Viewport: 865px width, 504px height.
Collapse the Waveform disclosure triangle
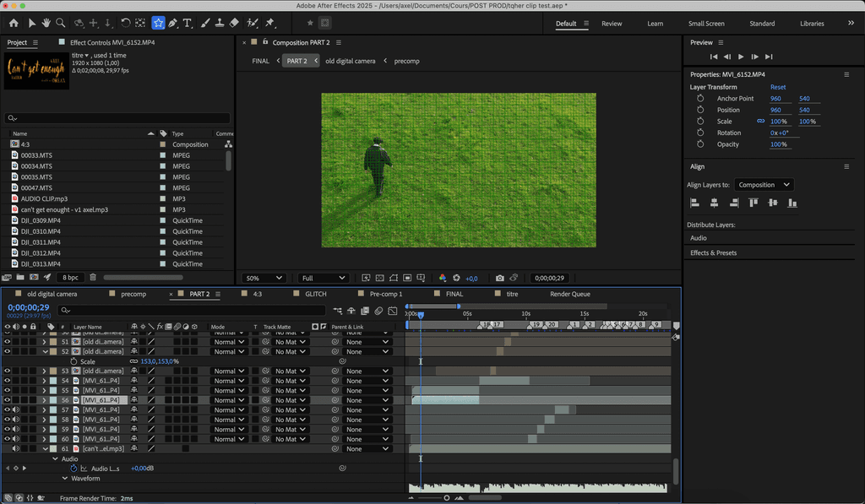(65, 478)
